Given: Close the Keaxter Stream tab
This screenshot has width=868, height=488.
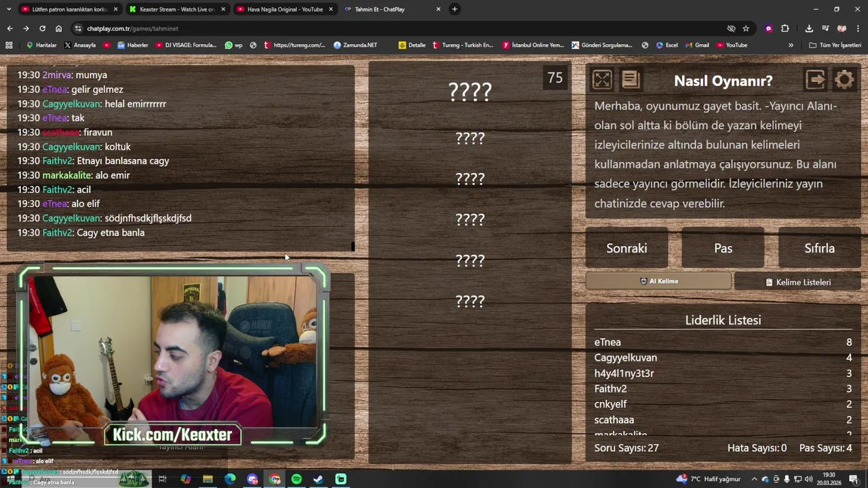Looking at the screenshot, I should pyautogui.click(x=223, y=9).
